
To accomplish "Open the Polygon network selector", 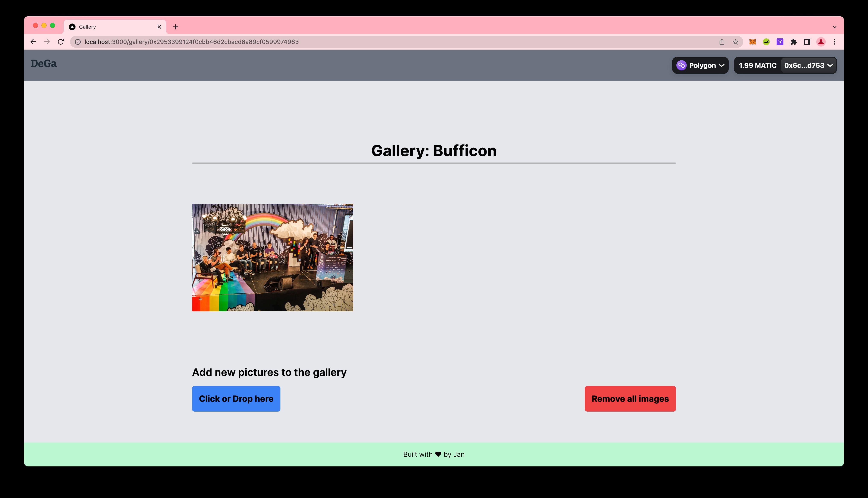I will click(701, 65).
